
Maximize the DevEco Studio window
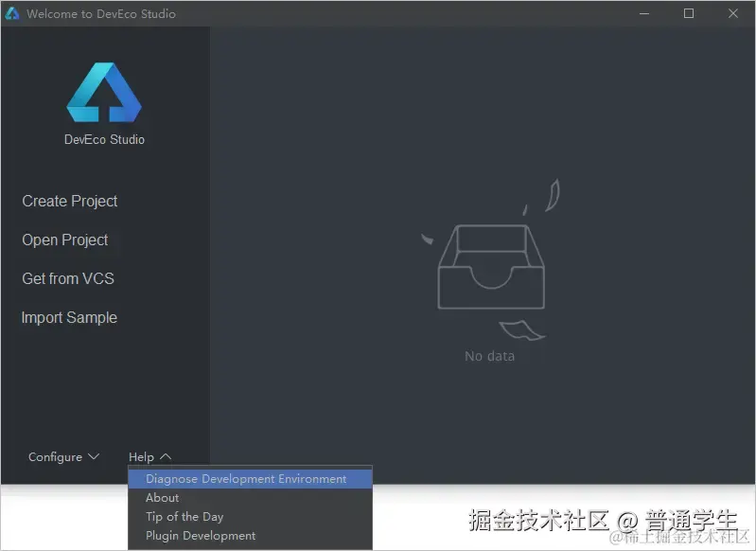[689, 13]
